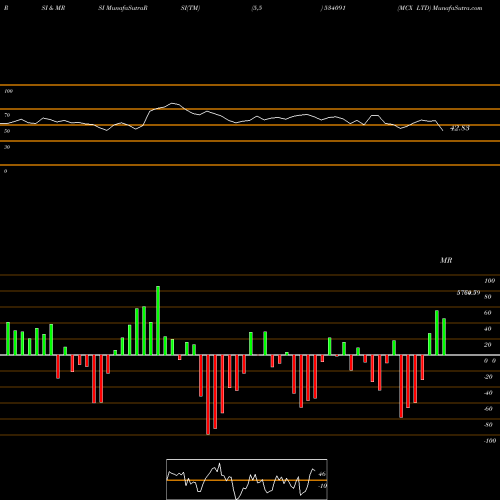Click the RSI axis label 30
The width and height of the screenshot is (500, 500).
point(7,147)
